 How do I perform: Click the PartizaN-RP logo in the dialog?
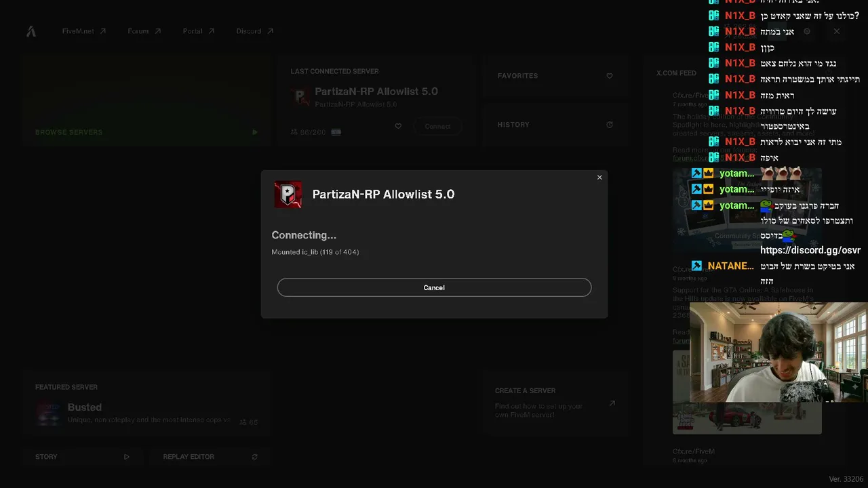288,195
